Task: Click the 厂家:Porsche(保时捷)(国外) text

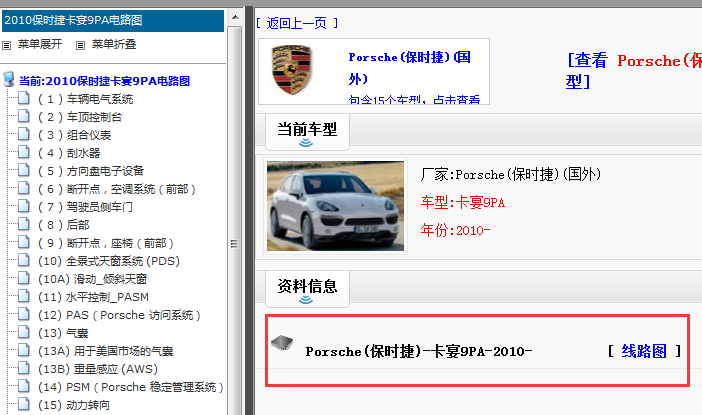Action: click(510, 174)
